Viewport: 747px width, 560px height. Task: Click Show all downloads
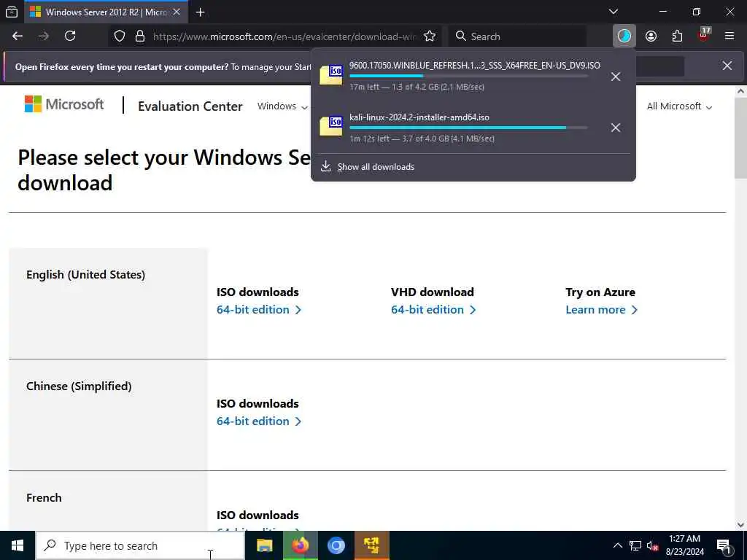(376, 167)
